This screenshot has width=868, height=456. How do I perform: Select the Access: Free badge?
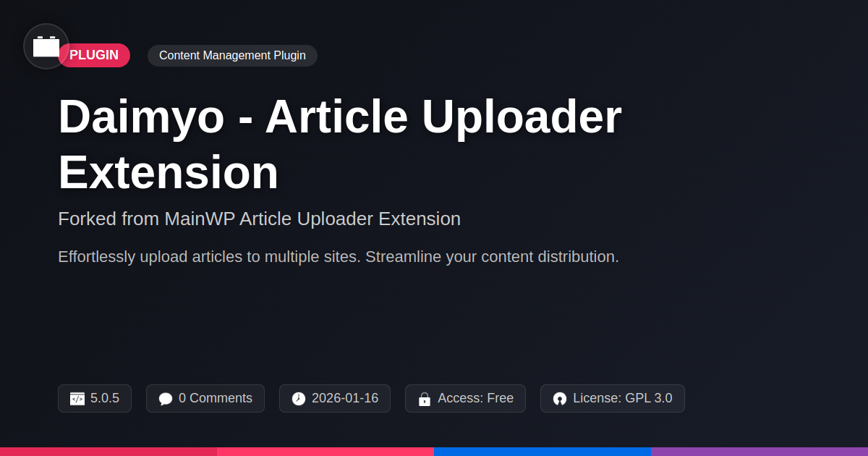pos(465,398)
